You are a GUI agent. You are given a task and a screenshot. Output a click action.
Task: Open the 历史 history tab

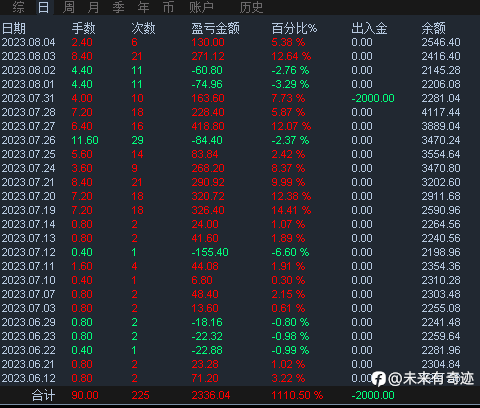tap(251, 7)
